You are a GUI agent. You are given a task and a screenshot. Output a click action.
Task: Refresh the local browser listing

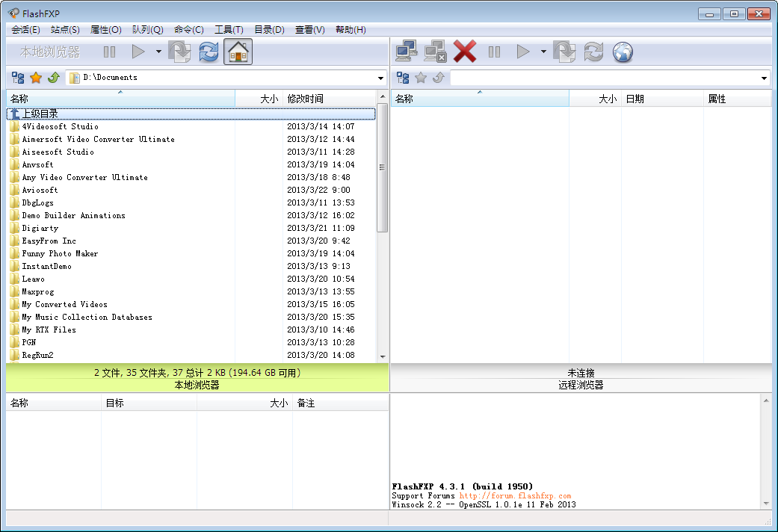[x=209, y=52]
